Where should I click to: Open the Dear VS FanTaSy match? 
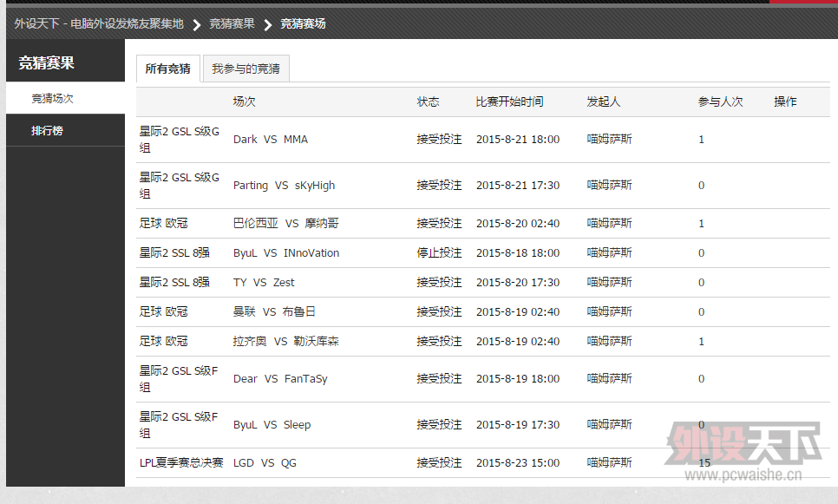coord(280,379)
